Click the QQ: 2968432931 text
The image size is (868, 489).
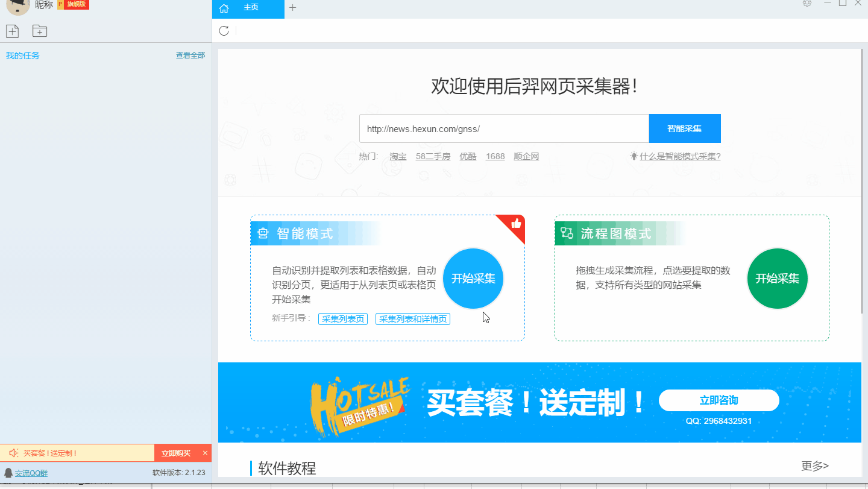(x=719, y=421)
